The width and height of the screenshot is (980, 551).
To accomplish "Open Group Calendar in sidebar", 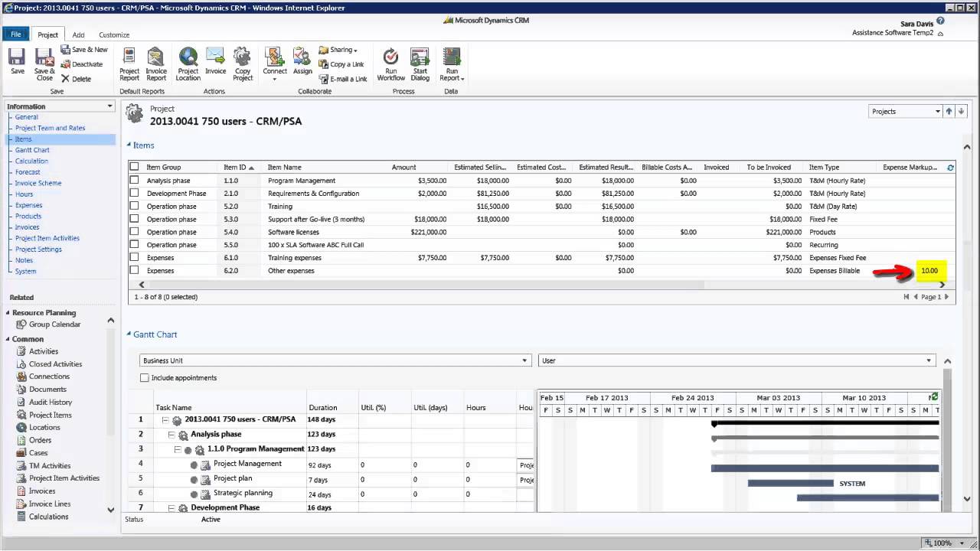I will pos(54,324).
